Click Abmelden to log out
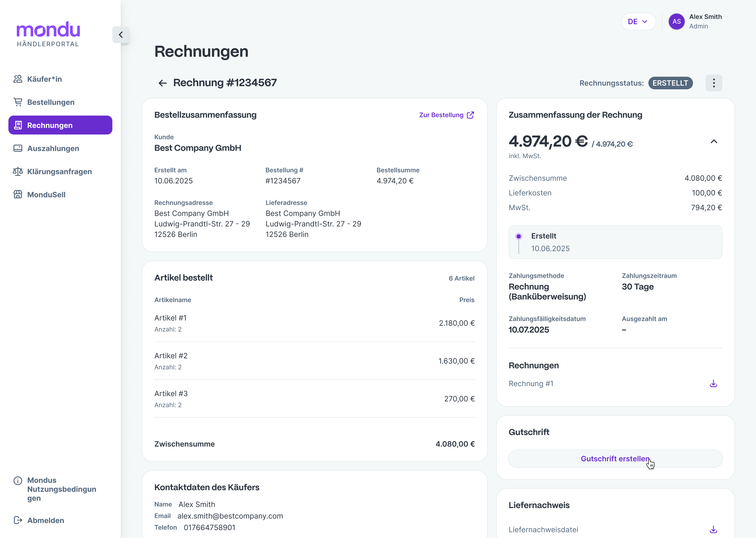The image size is (756, 538). click(x=45, y=520)
